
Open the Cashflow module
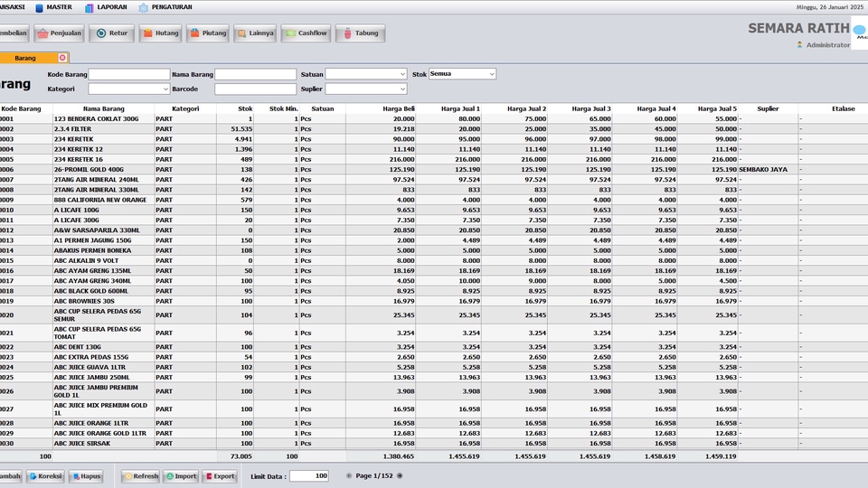tap(307, 33)
